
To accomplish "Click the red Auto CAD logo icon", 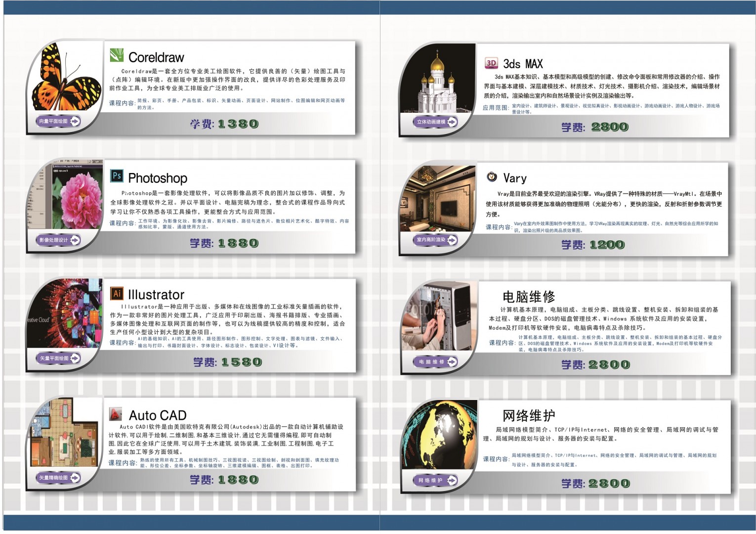I will point(115,414).
